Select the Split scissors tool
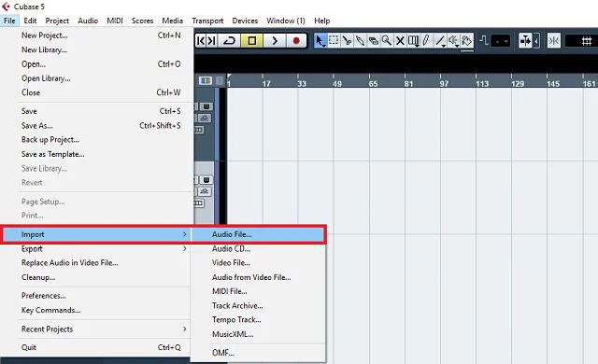Screen dimensions: 598x364 (x=347, y=40)
